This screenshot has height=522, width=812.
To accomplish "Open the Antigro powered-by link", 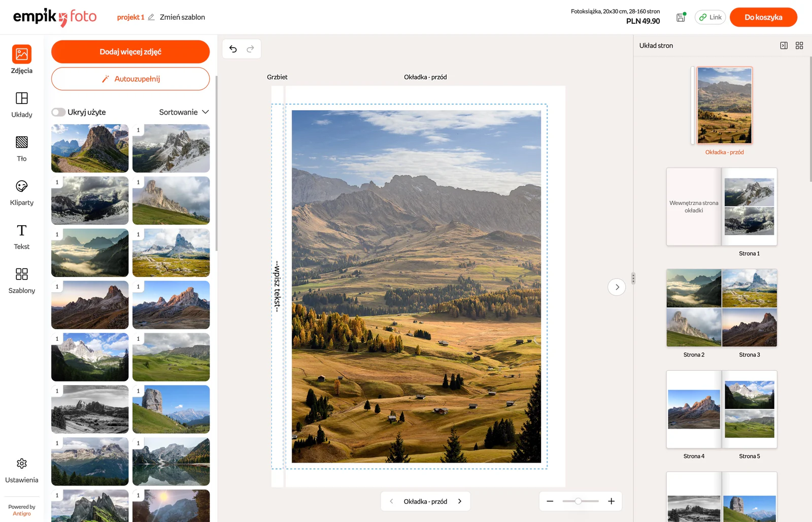I will 22,513.
